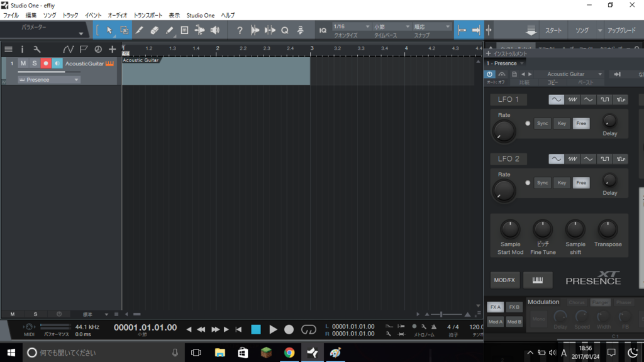Mute the AcousticGuitar track
This screenshot has height=362, width=644.
tap(23, 63)
